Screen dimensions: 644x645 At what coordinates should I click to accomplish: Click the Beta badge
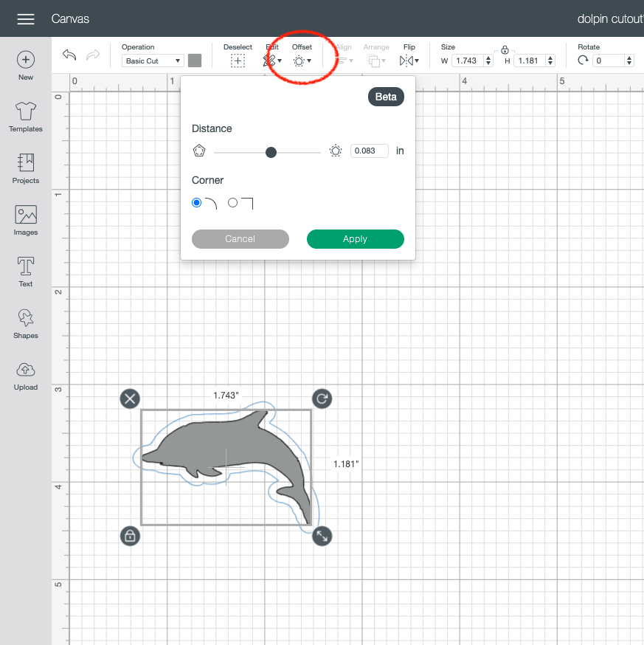click(x=386, y=97)
